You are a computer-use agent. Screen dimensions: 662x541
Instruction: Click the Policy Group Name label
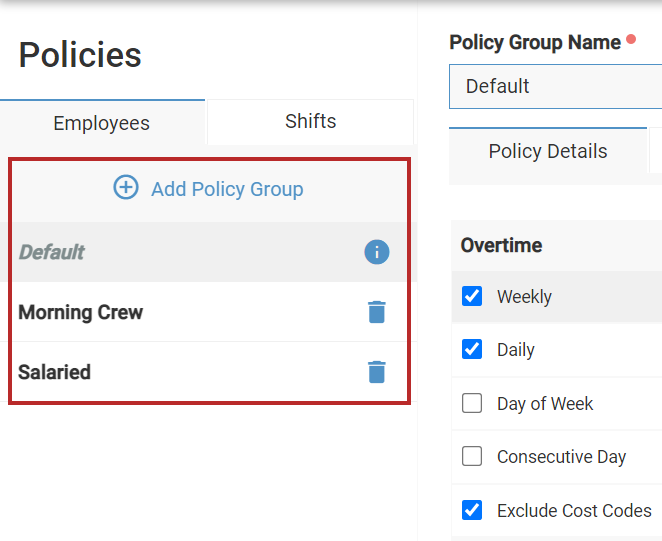click(535, 42)
